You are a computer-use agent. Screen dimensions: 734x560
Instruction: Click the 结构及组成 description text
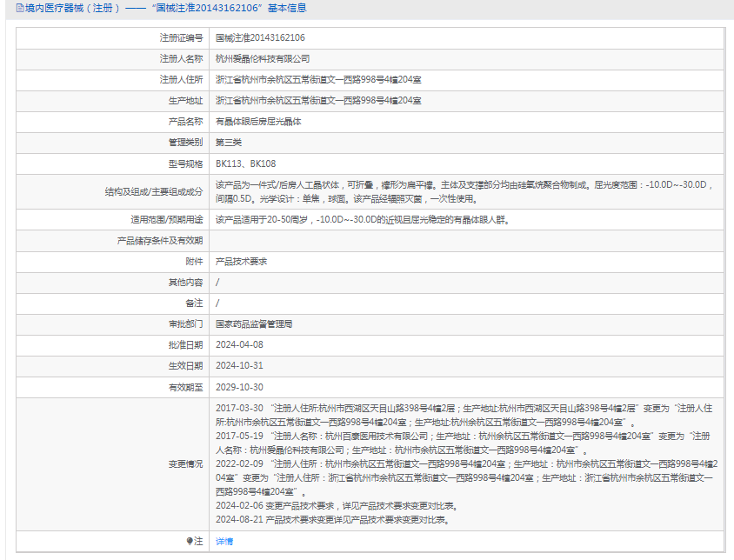tap(466, 191)
